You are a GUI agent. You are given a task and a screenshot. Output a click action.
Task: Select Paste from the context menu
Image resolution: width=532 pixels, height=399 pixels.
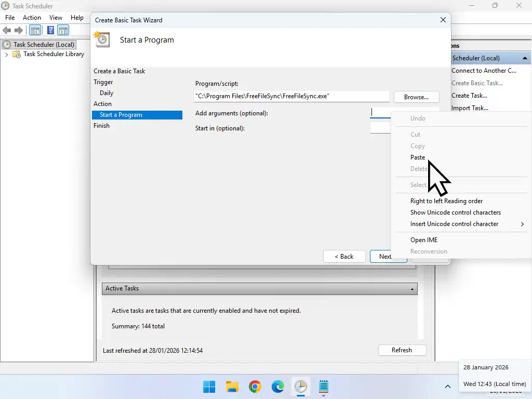tap(418, 157)
